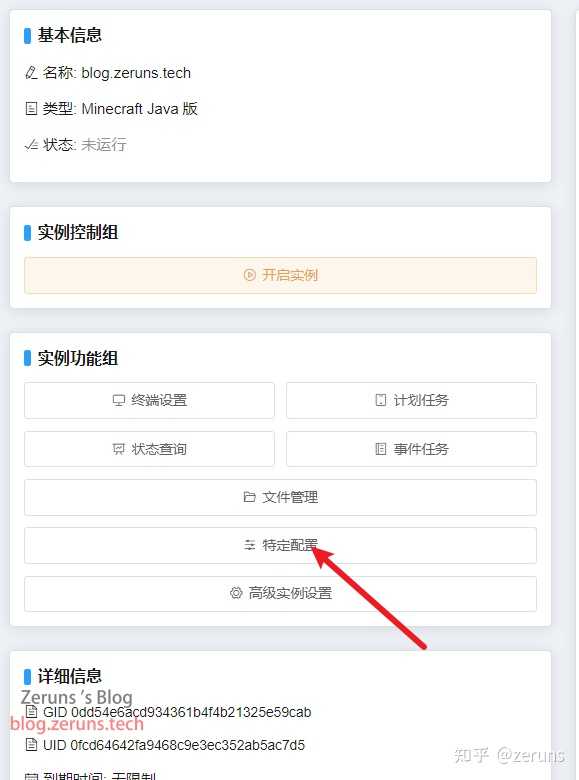Click the GID value text
The image size is (579, 780).
[191, 712]
